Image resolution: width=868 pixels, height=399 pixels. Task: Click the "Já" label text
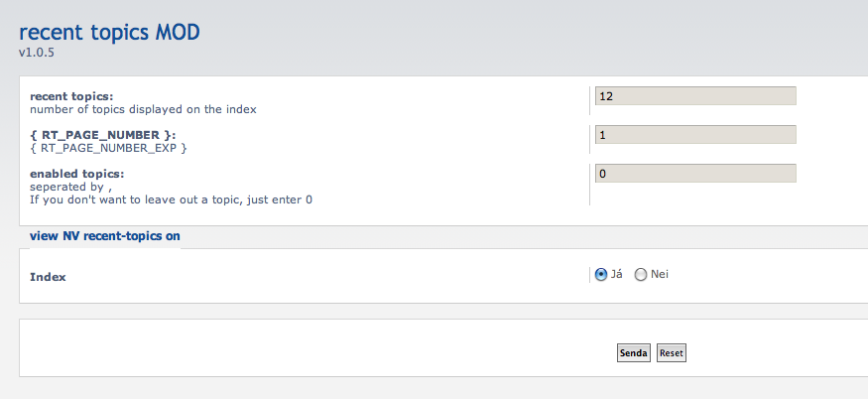[x=617, y=275]
